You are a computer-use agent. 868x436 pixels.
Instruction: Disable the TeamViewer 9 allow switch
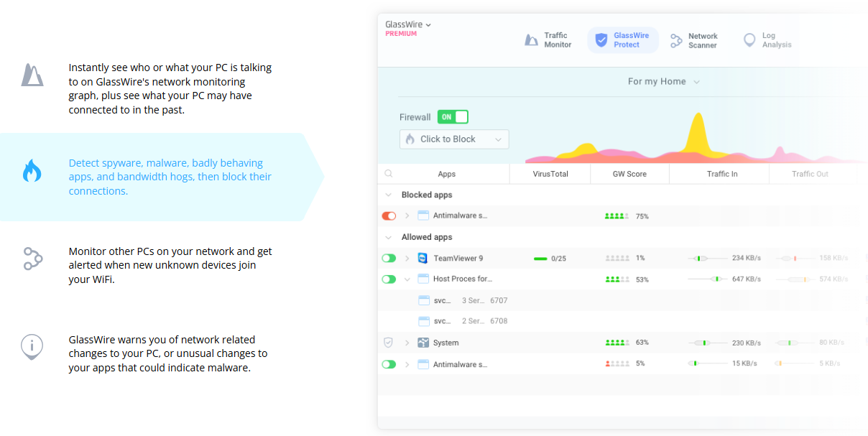[x=389, y=259]
